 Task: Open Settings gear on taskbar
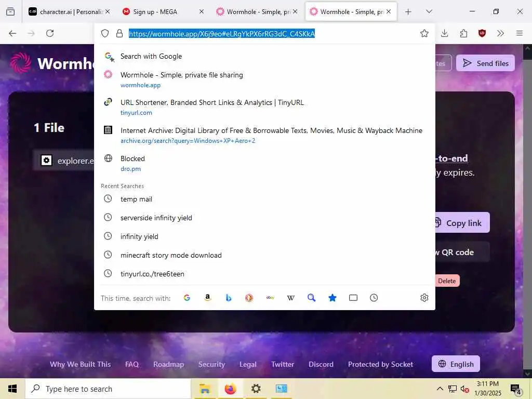click(256, 389)
